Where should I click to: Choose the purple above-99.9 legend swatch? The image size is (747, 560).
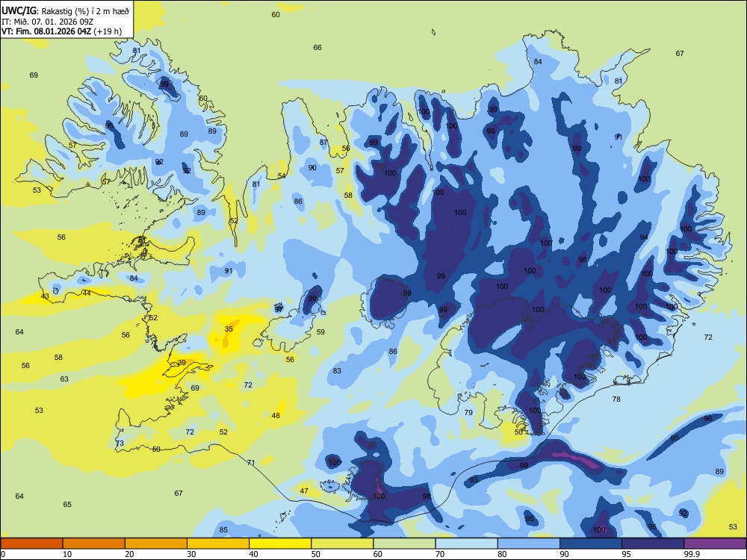point(715,544)
